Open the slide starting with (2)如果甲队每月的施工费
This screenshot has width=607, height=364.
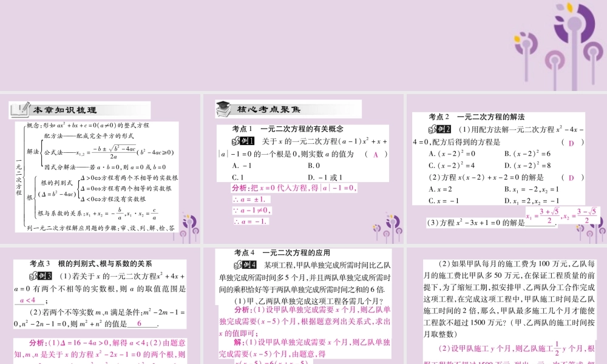(507, 306)
